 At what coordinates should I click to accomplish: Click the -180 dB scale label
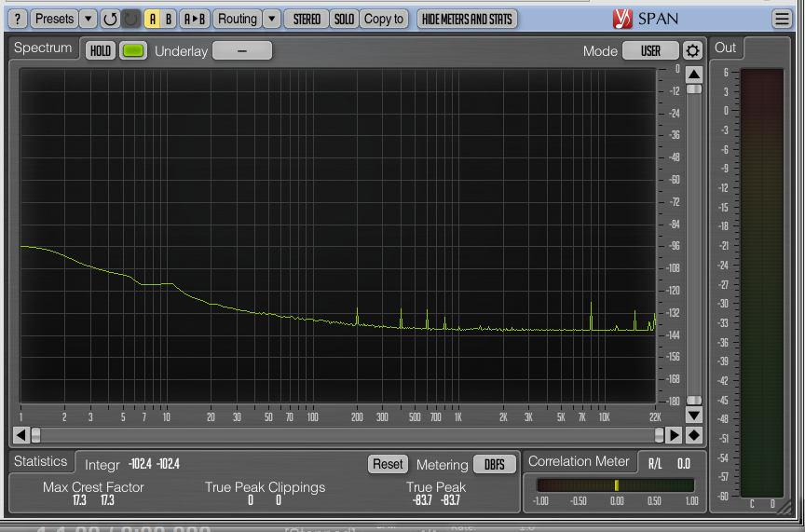click(x=673, y=401)
